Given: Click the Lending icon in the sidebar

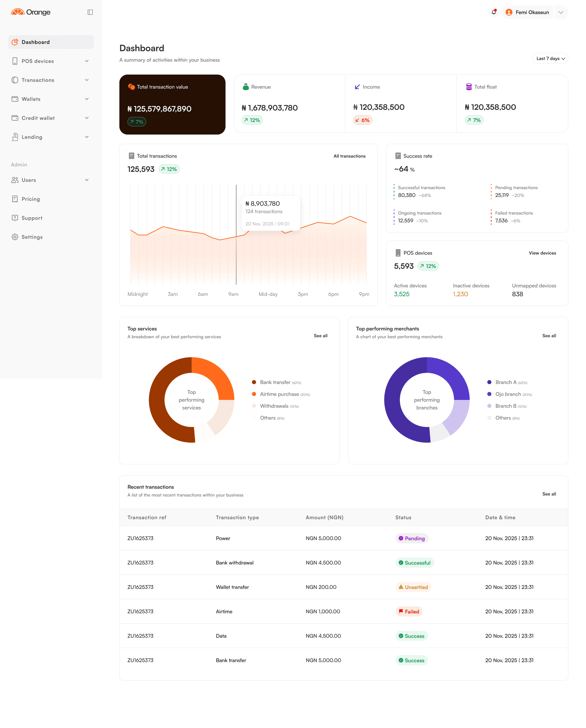Looking at the screenshot, I should tap(15, 137).
